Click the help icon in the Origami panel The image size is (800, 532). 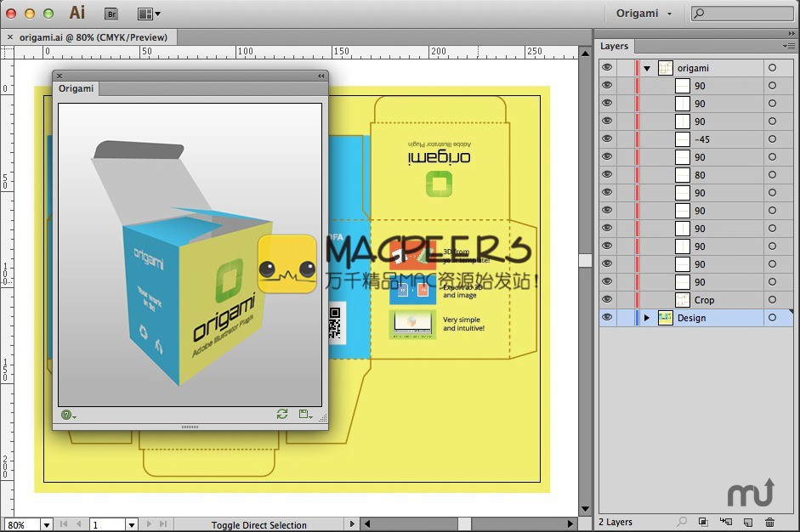67,415
